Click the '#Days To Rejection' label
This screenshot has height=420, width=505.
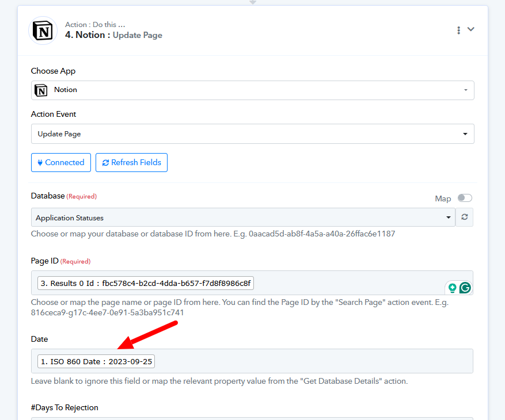coord(64,407)
